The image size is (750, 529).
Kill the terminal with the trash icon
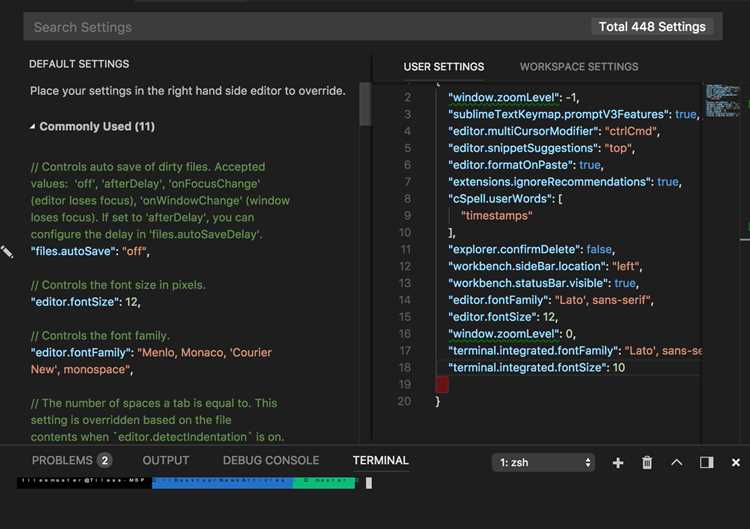point(647,463)
